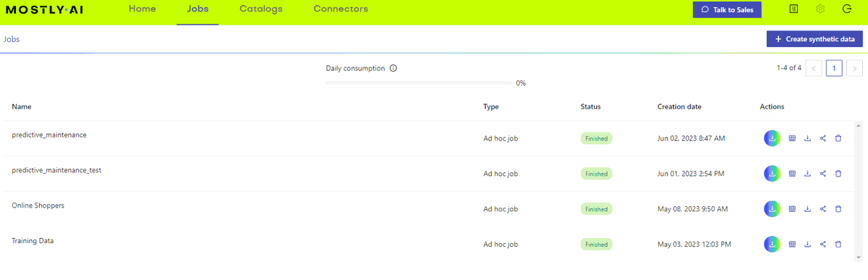Click Finished status badge for predictive_maintenance_test
This screenshot has height=280, width=868.
(597, 174)
